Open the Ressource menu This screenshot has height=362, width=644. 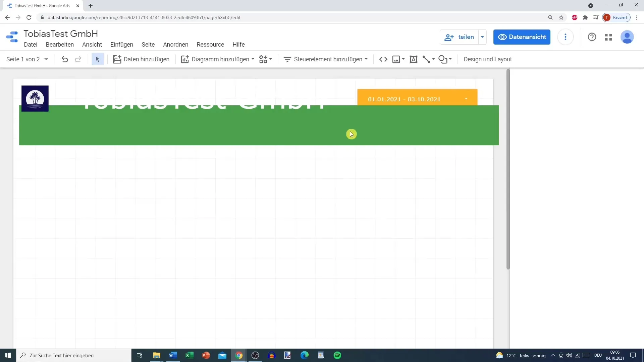[x=210, y=45]
